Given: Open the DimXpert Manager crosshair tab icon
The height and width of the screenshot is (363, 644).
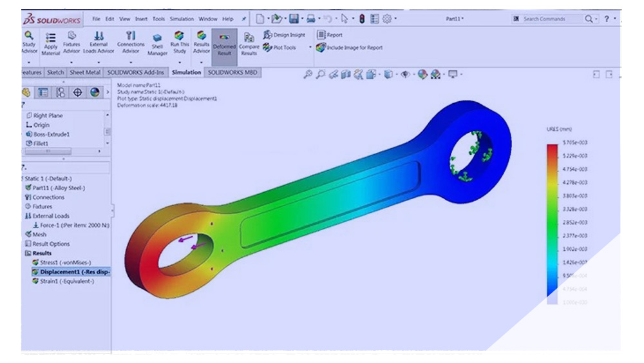Looking at the screenshot, I should point(77,92).
